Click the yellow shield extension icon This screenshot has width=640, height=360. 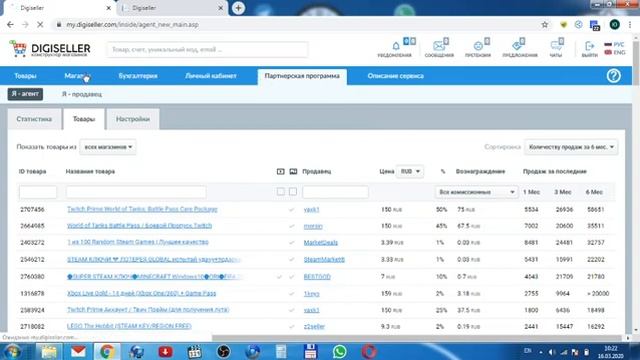[x=563, y=24]
